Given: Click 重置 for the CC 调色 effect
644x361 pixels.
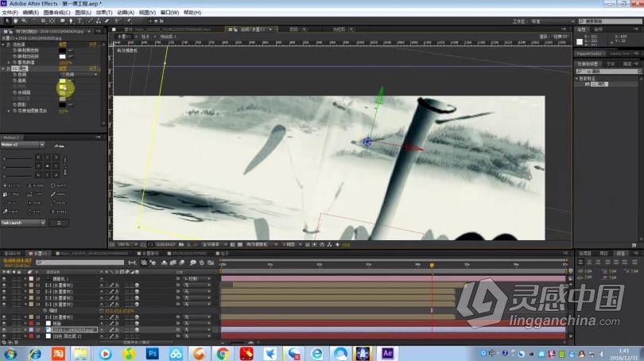Looking at the screenshot, I should [x=63, y=68].
